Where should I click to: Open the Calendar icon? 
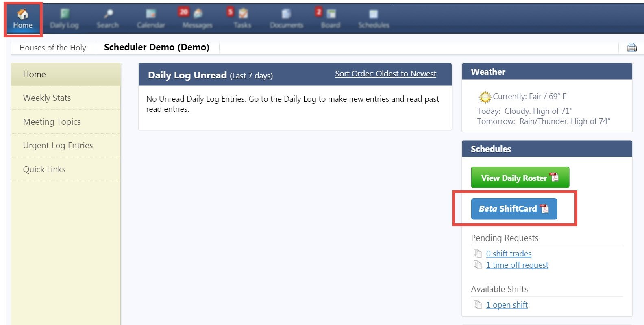[151, 19]
